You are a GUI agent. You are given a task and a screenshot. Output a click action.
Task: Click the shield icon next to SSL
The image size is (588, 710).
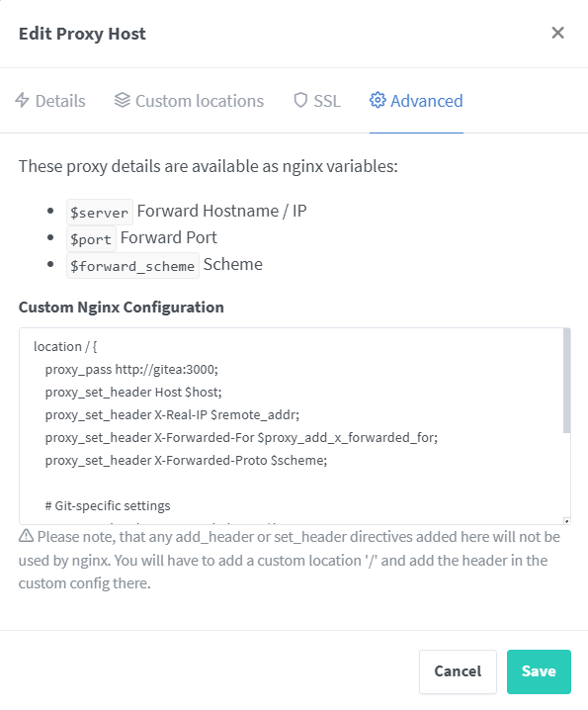pyautogui.click(x=300, y=100)
